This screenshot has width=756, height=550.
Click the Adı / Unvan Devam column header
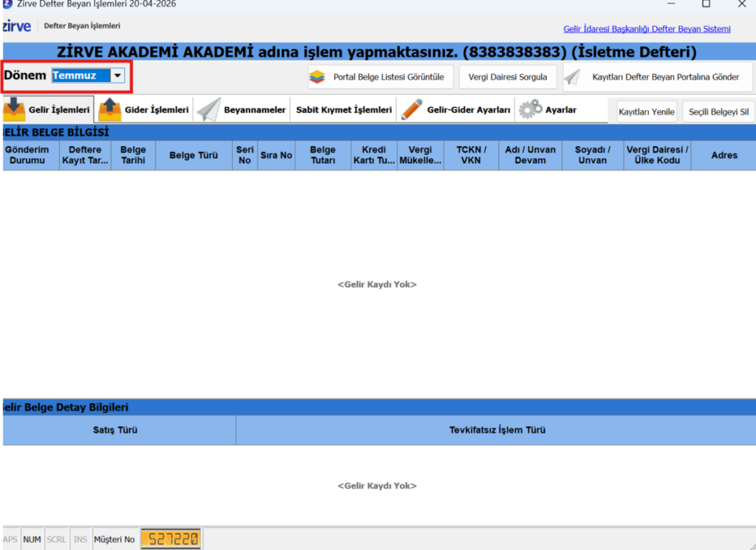(530, 155)
